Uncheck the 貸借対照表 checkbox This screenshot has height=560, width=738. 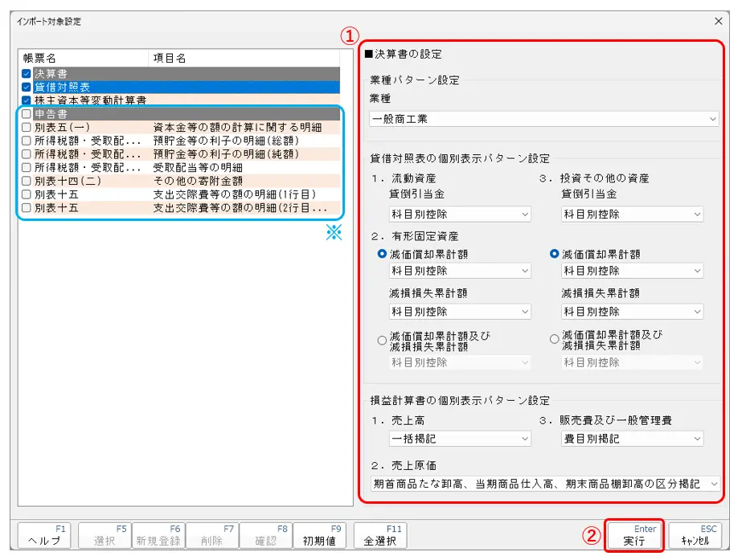(27, 87)
